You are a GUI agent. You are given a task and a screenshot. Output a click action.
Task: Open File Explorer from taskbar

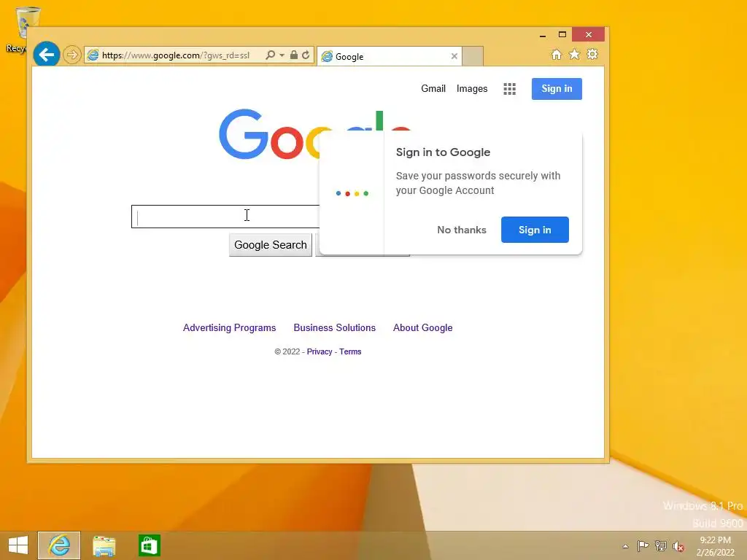click(x=104, y=545)
